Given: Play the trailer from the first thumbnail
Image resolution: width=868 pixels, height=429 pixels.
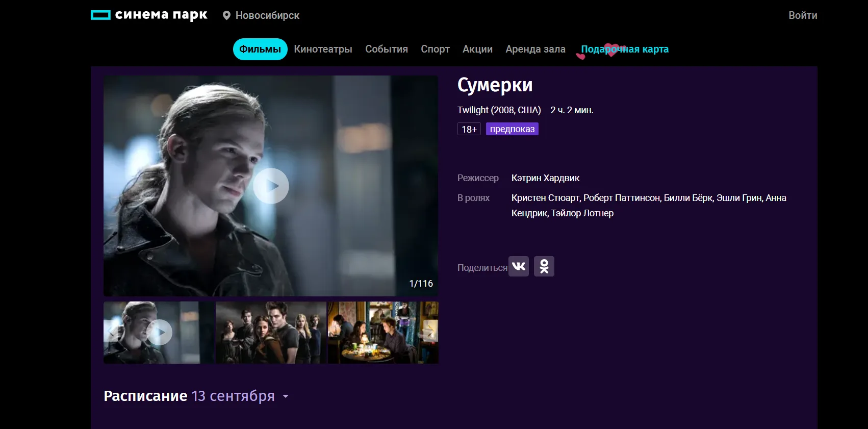Looking at the screenshot, I should click(x=159, y=333).
